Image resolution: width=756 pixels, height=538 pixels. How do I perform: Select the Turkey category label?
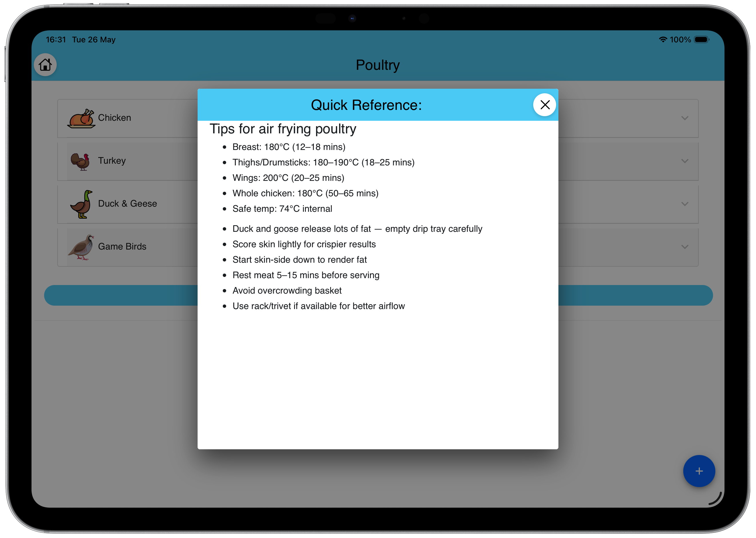click(112, 161)
